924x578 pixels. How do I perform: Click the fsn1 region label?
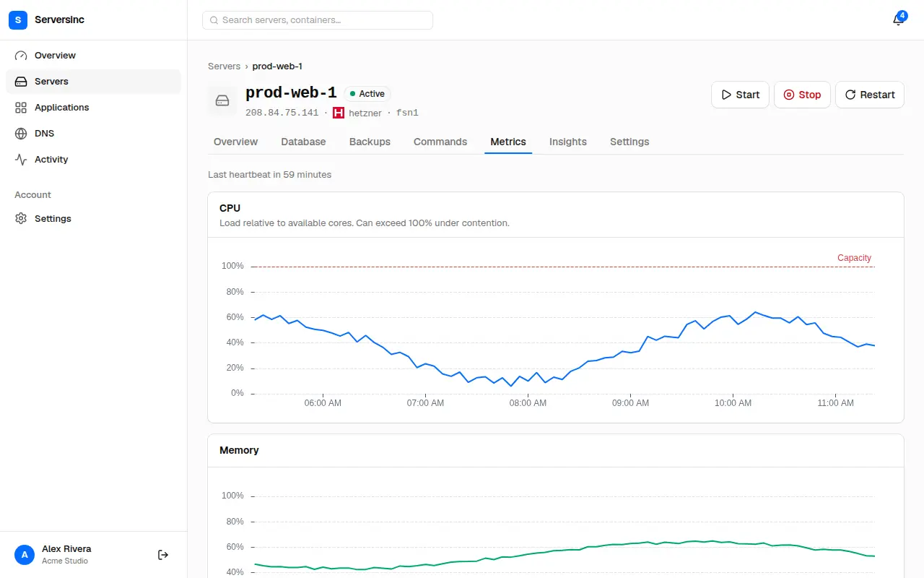point(407,113)
